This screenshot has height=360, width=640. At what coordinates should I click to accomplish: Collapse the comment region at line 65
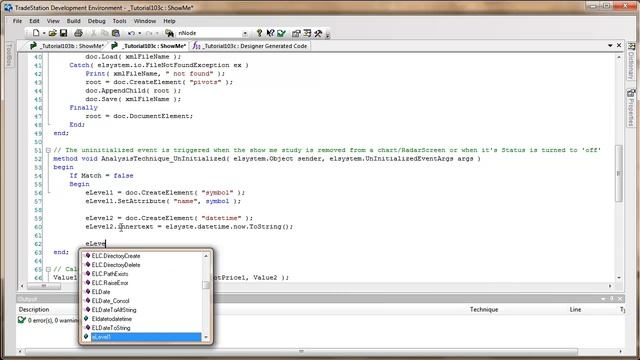(x=48, y=269)
